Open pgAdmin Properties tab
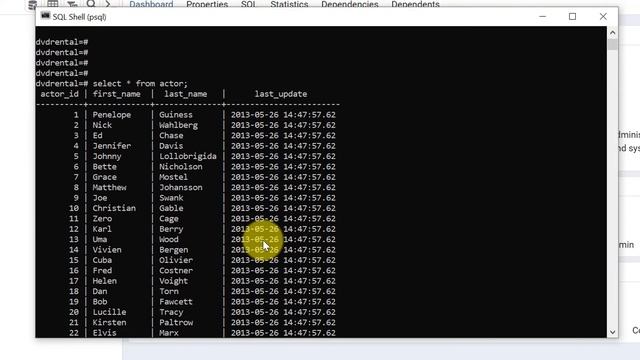 pyautogui.click(x=207, y=4)
